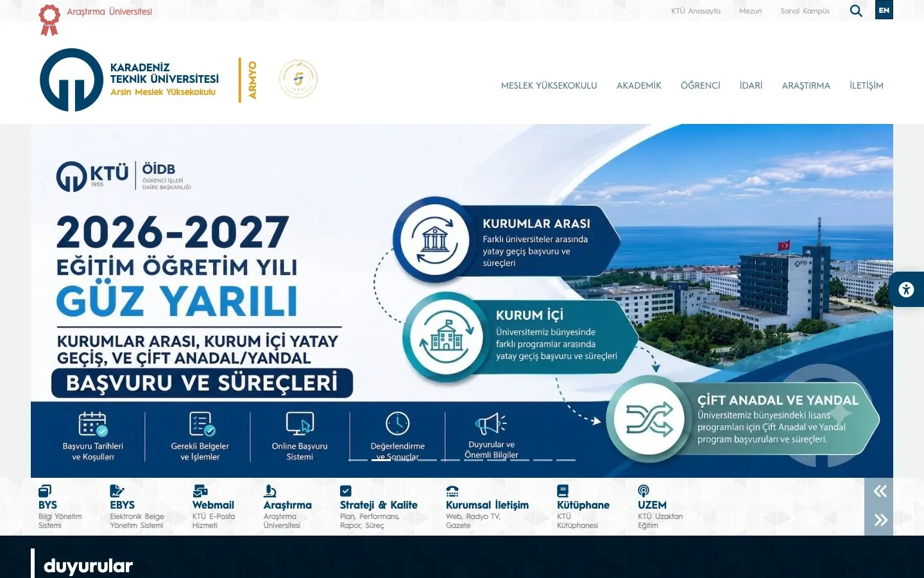Open the Webmail icon
Viewport: 924px width, 578px height.
[x=200, y=491]
